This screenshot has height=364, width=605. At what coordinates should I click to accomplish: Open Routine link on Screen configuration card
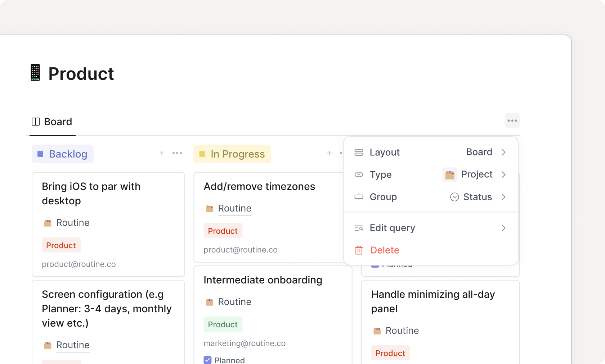(x=73, y=345)
